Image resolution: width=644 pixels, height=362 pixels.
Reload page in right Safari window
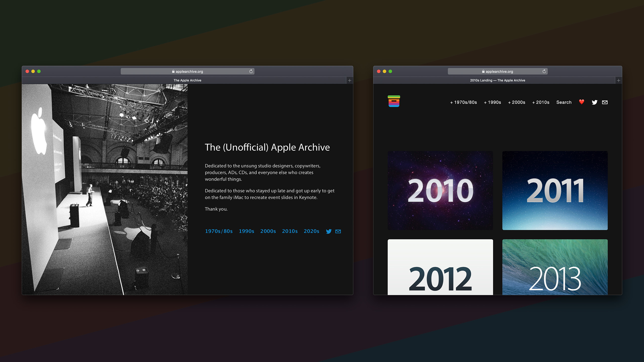coord(544,71)
